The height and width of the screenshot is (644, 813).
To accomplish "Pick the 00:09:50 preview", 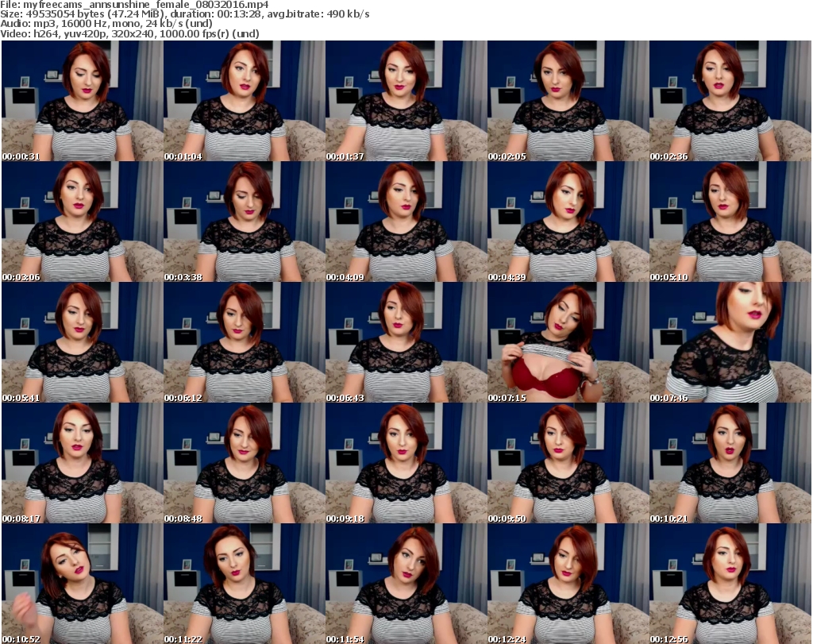I will click(x=568, y=463).
